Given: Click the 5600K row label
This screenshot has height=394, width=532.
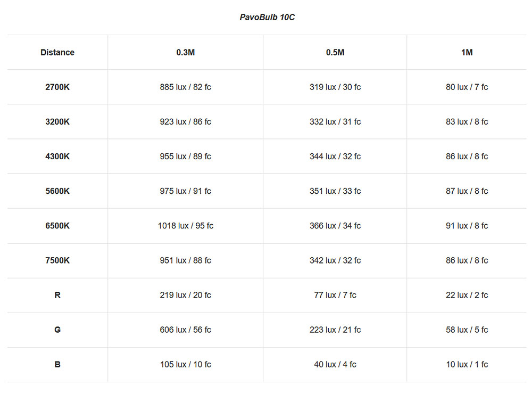Looking at the screenshot, I should tap(57, 191).
